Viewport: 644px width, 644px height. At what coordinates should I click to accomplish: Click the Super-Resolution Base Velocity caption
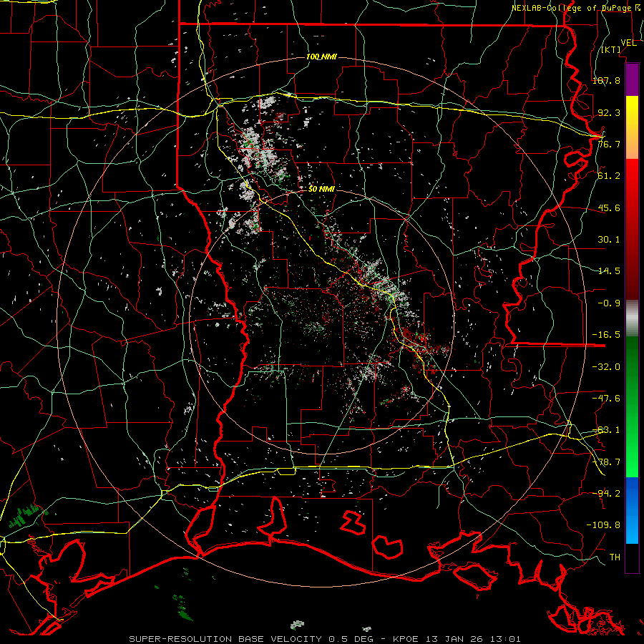pos(325,639)
